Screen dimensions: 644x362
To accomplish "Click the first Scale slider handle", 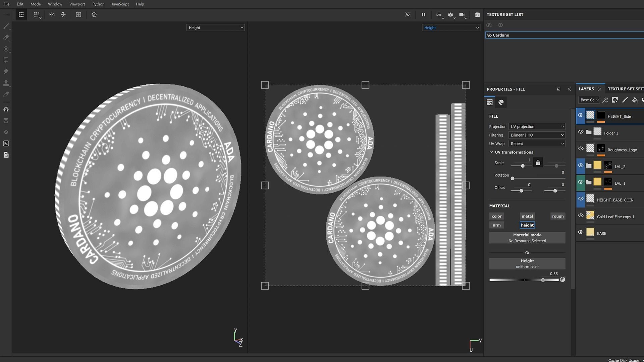I will (x=523, y=166).
